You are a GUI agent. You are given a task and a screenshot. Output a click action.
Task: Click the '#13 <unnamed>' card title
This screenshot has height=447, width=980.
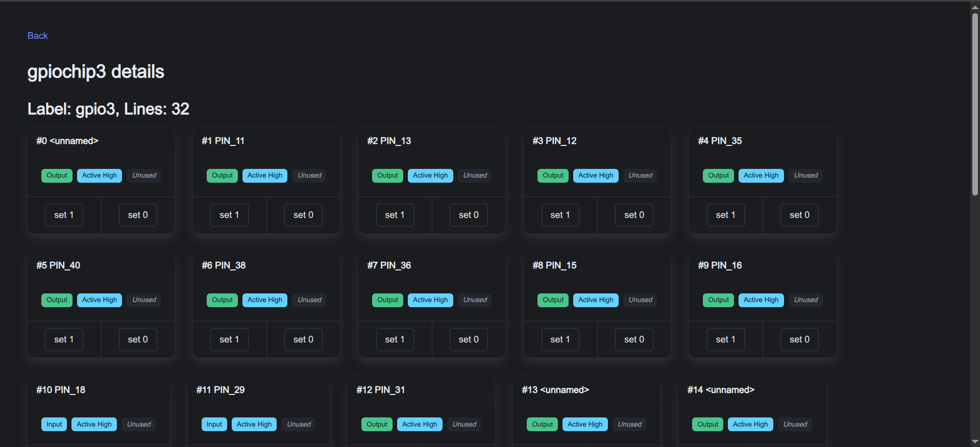555,390
